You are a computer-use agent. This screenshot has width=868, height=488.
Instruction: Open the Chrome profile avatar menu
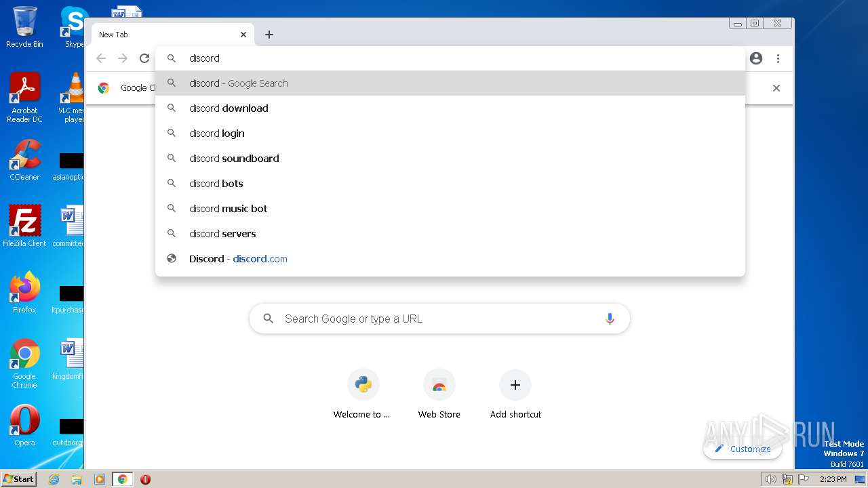click(x=756, y=58)
